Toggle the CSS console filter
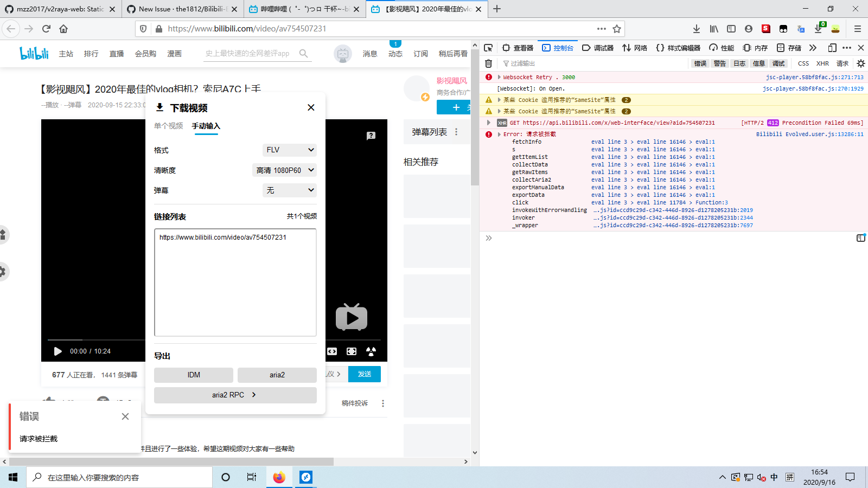The image size is (868, 488). [803, 63]
